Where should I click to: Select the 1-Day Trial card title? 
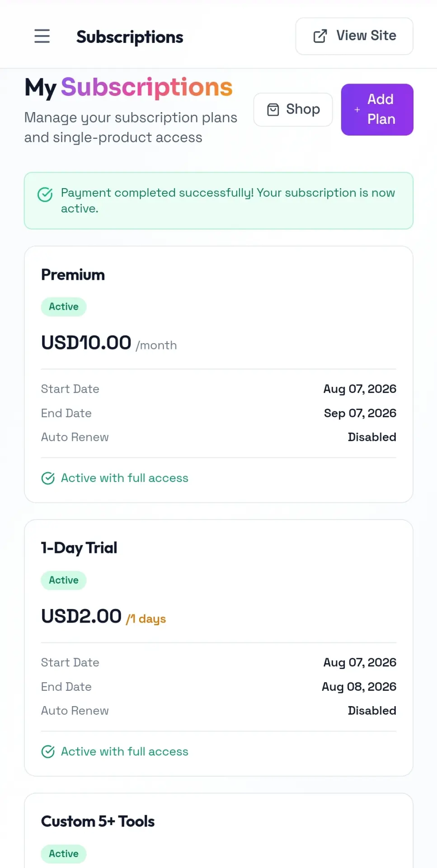[x=79, y=548]
